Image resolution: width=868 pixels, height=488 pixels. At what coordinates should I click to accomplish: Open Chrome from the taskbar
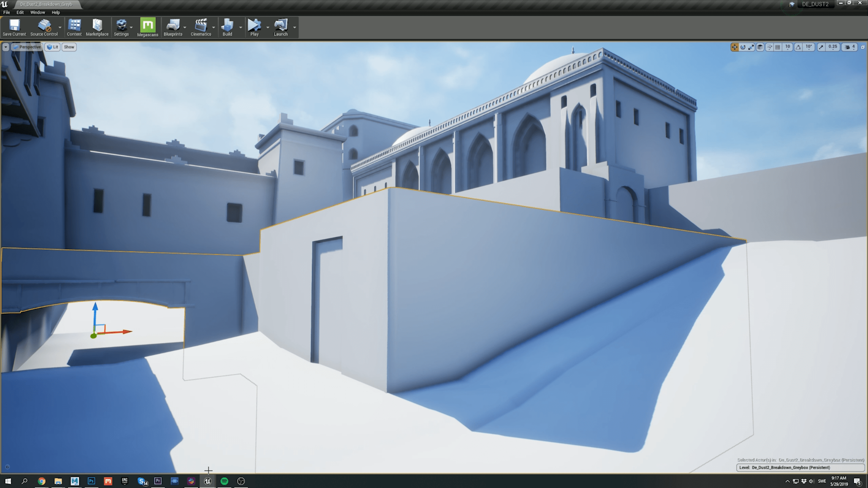coord(41,481)
